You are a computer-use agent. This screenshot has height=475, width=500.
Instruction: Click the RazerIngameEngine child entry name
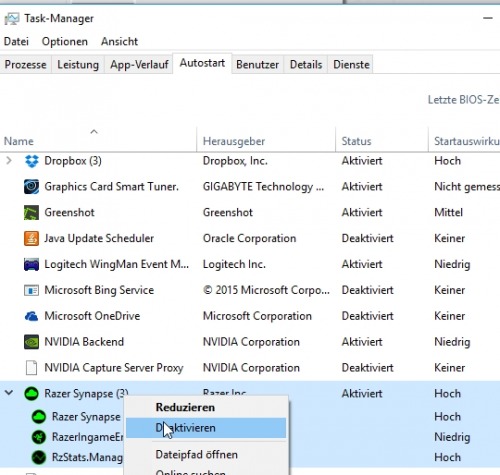pos(87,437)
